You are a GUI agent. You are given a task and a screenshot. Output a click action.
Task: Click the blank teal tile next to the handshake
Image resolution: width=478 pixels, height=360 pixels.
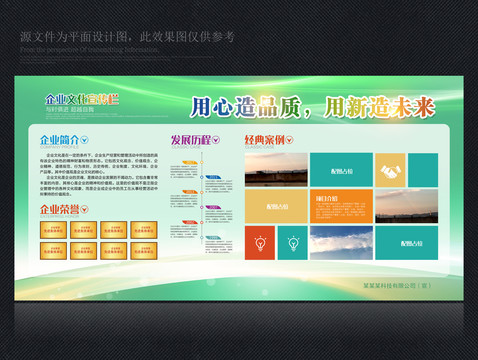423,170
